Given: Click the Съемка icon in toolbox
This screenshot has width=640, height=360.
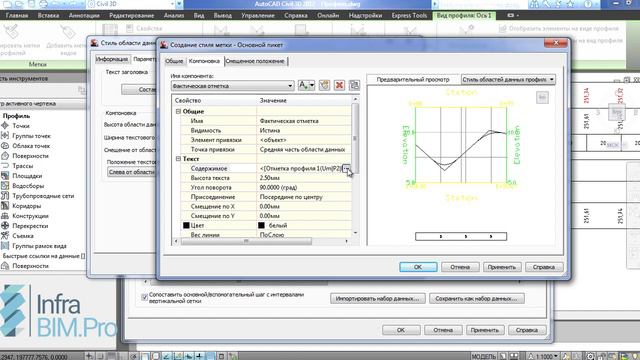Looking at the screenshot, I should tap(5, 236).
